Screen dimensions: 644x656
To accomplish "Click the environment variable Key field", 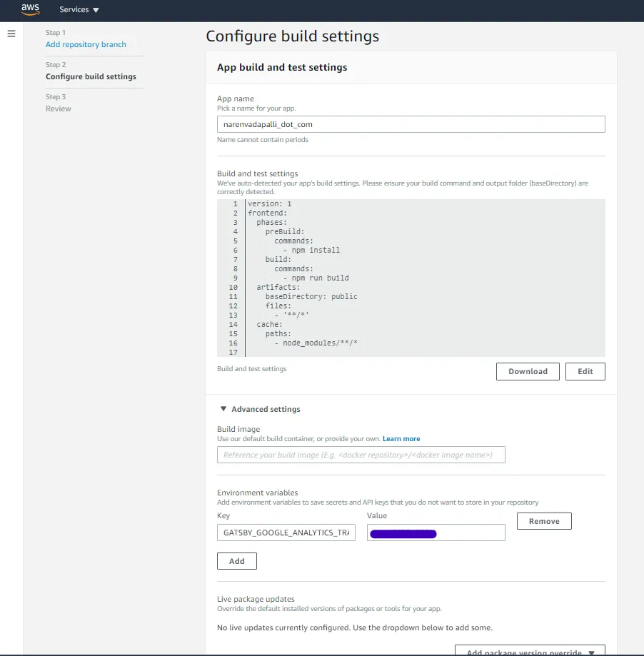I will pos(286,533).
